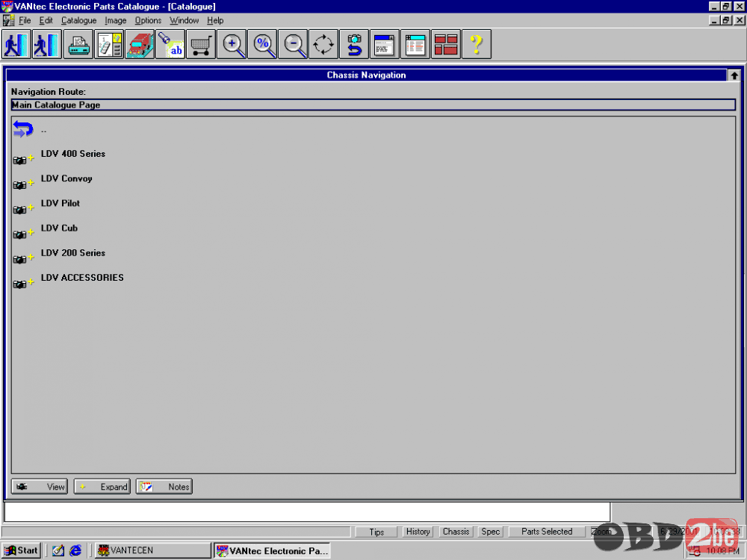The width and height of the screenshot is (747, 560).
Task: Open the shopping cart toolbar icon
Action: coord(201,44)
